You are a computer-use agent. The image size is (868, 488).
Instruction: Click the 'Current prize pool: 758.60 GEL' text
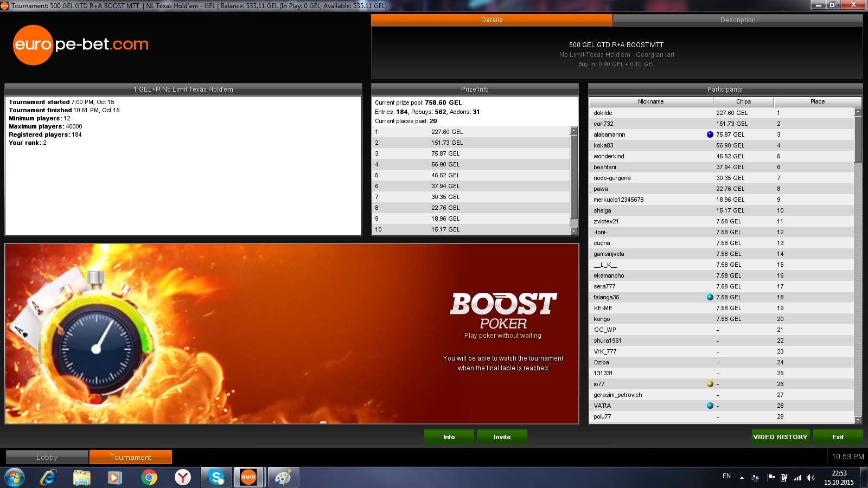point(418,102)
